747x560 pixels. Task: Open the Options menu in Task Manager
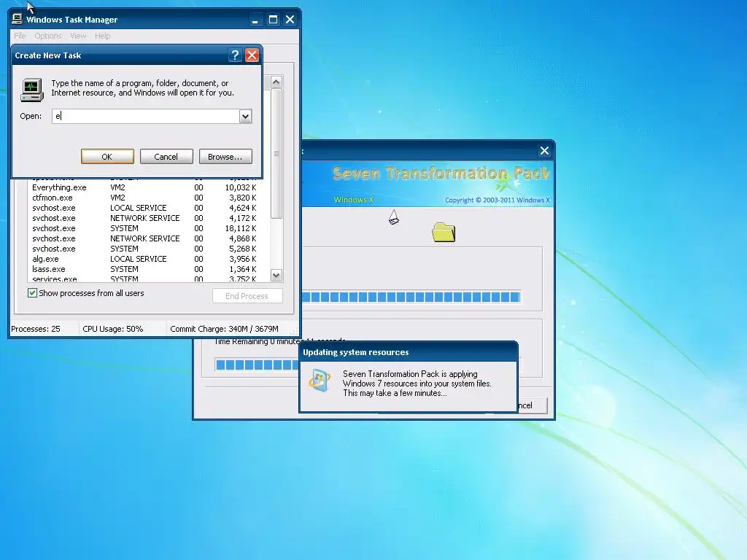coord(48,36)
